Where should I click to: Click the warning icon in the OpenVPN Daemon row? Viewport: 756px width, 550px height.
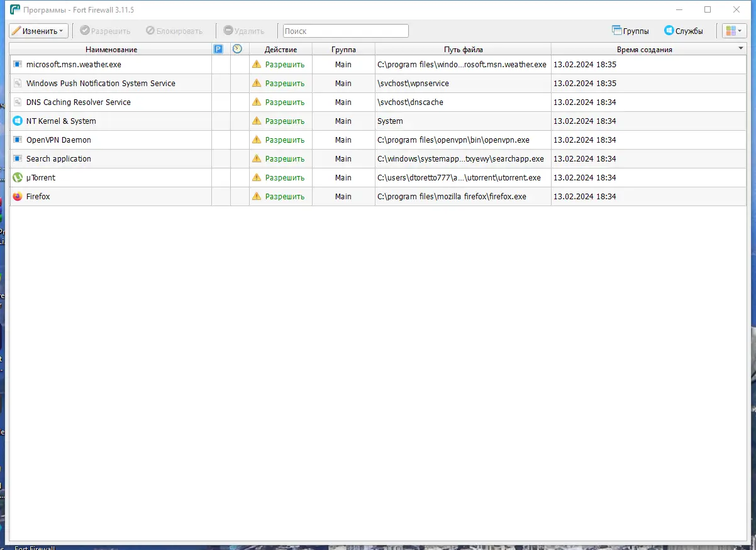point(256,140)
